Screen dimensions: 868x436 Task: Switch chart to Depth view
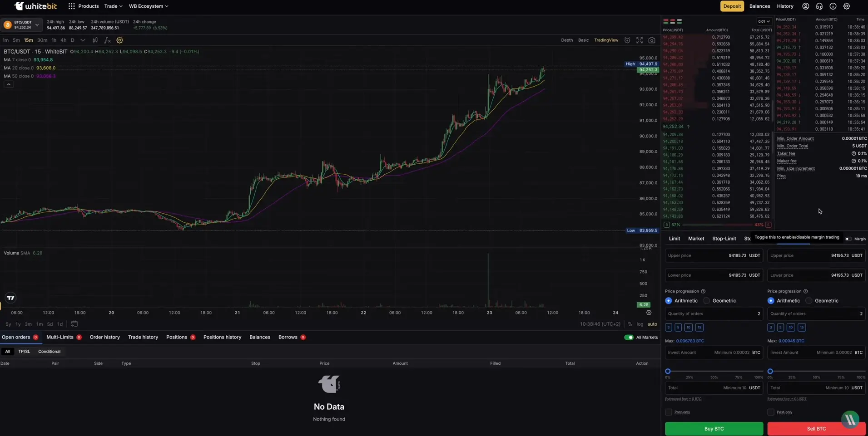pos(567,40)
